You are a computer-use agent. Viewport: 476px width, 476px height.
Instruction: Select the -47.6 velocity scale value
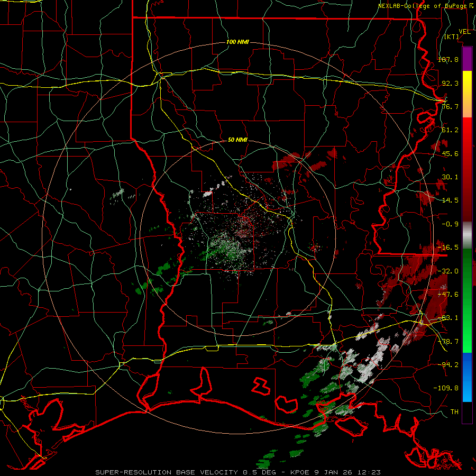448,295
